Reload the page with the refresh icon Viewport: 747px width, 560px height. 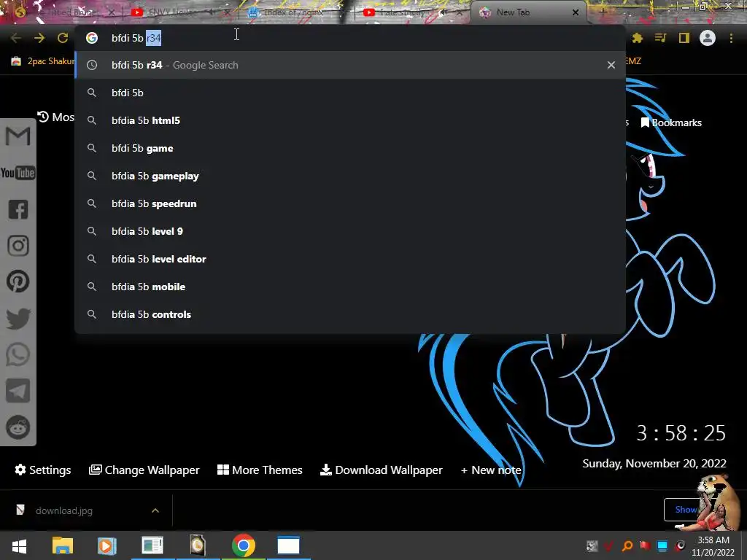63,38
